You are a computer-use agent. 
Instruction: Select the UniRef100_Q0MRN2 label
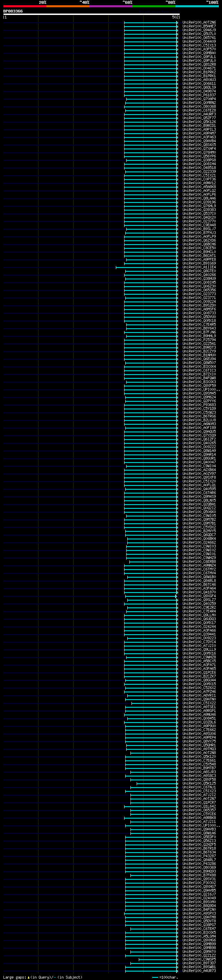pyautogui.click(x=199, y=103)
